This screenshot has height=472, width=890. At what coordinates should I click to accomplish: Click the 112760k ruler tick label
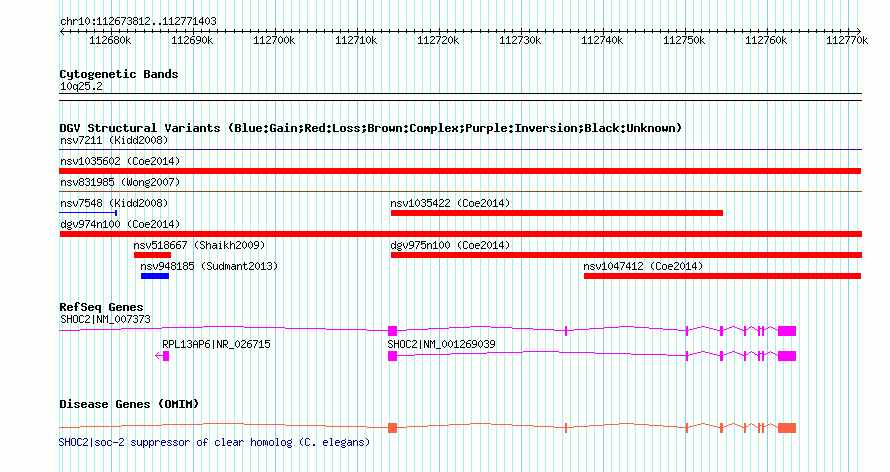pos(766,40)
